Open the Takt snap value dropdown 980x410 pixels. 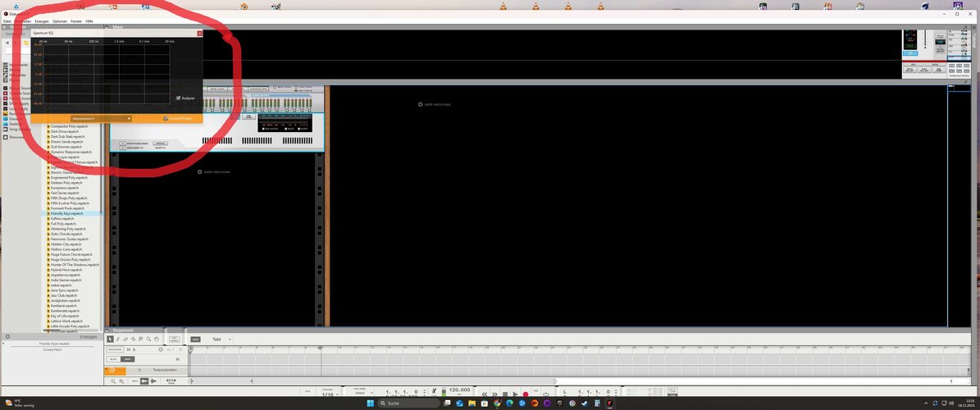221,339
